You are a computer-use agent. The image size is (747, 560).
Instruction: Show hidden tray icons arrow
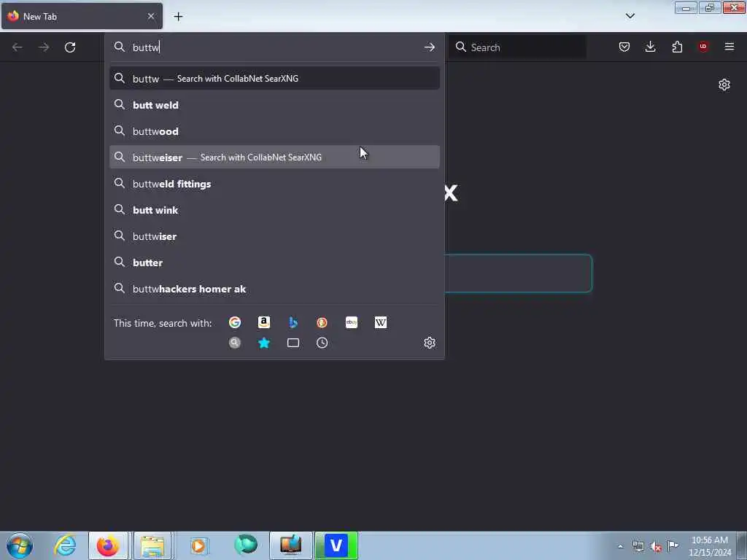620,547
